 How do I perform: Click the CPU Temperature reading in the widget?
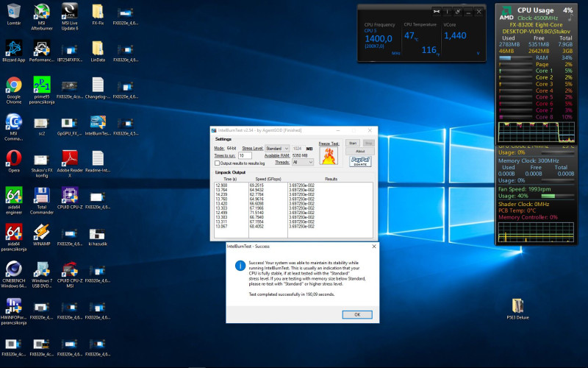tap(412, 35)
